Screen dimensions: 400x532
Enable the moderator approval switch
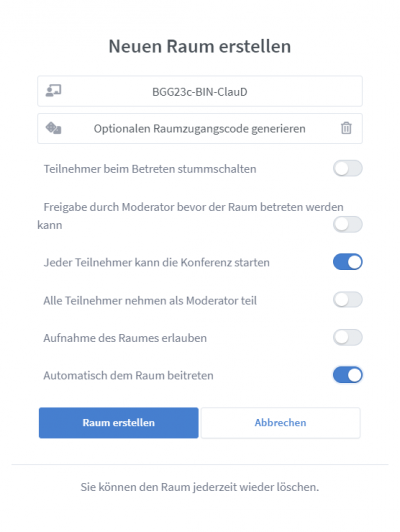tap(347, 225)
